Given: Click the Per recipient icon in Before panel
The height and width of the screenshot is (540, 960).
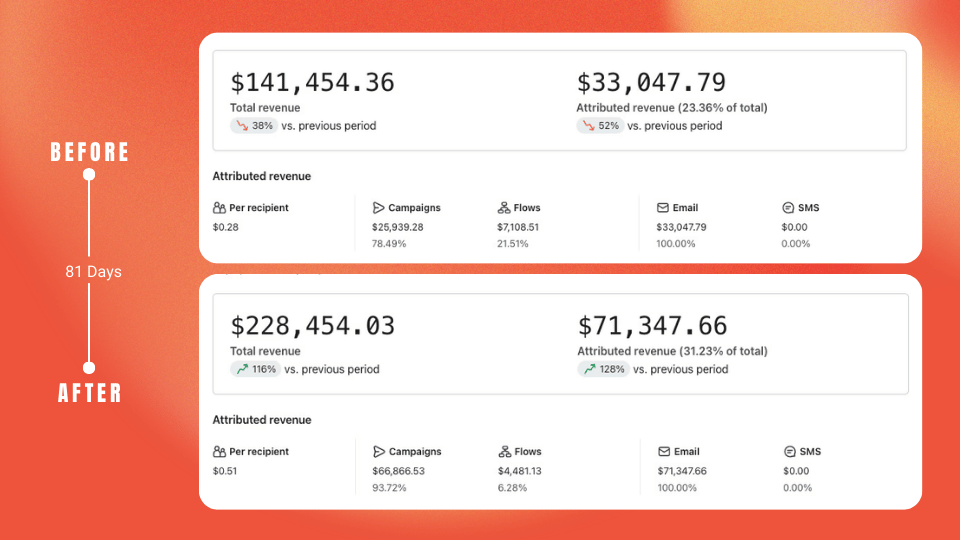Looking at the screenshot, I should (x=220, y=208).
